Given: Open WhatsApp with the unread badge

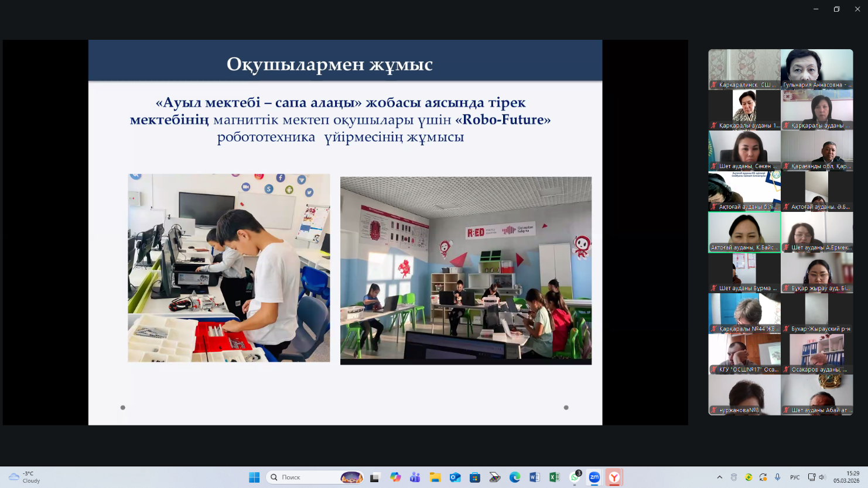Looking at the screenshot, I should (x=575, y=477).
